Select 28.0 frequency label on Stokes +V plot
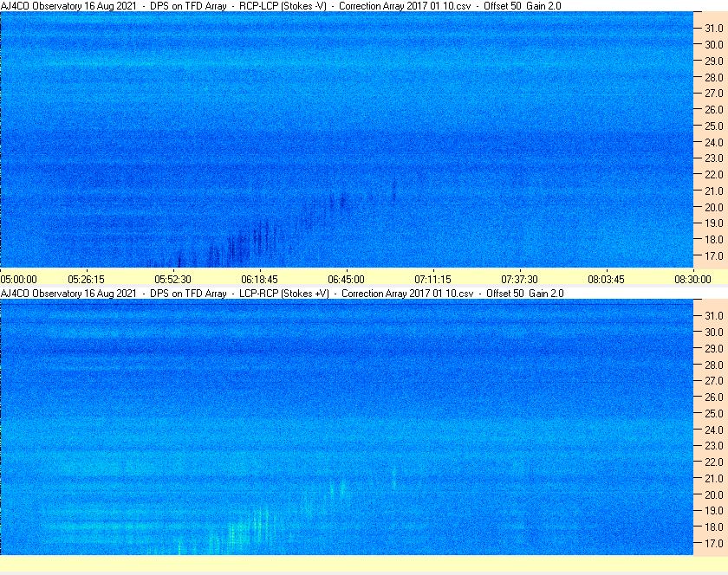Image resolution: width=728 pixels, height=575 pixels. [714, 365]
